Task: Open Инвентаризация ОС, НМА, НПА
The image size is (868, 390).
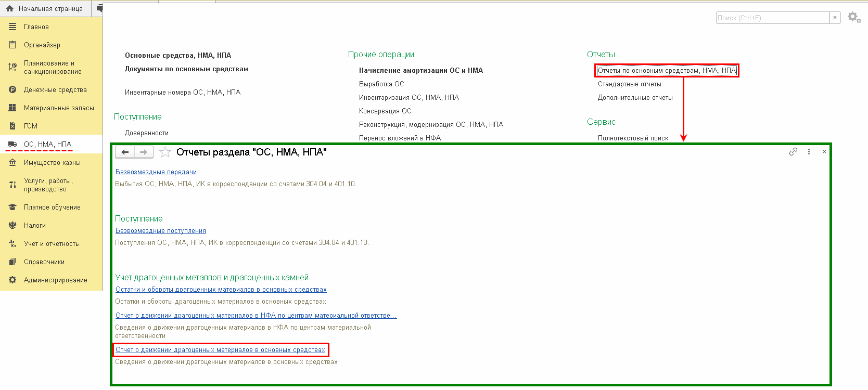Action: pos(409,97)
